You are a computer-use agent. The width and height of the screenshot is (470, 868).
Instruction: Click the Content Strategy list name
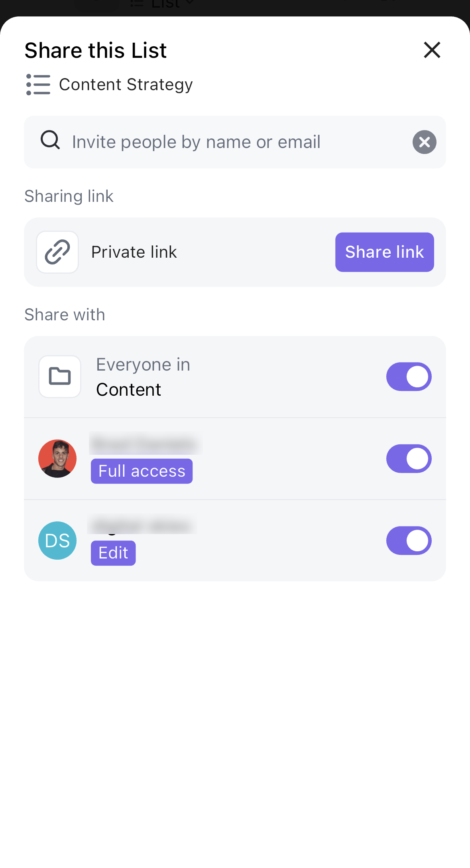click(x=126, y=85)
